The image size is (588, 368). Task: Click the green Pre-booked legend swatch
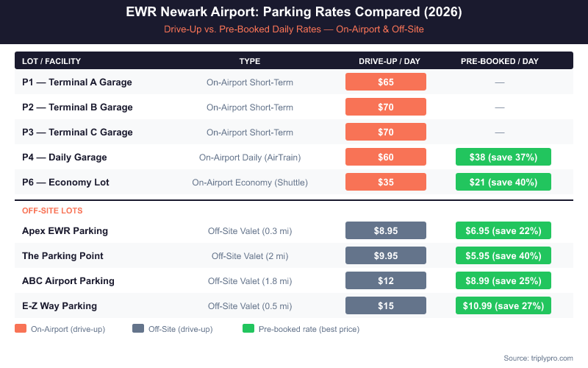pyautogui.click(x=248, y=329)
